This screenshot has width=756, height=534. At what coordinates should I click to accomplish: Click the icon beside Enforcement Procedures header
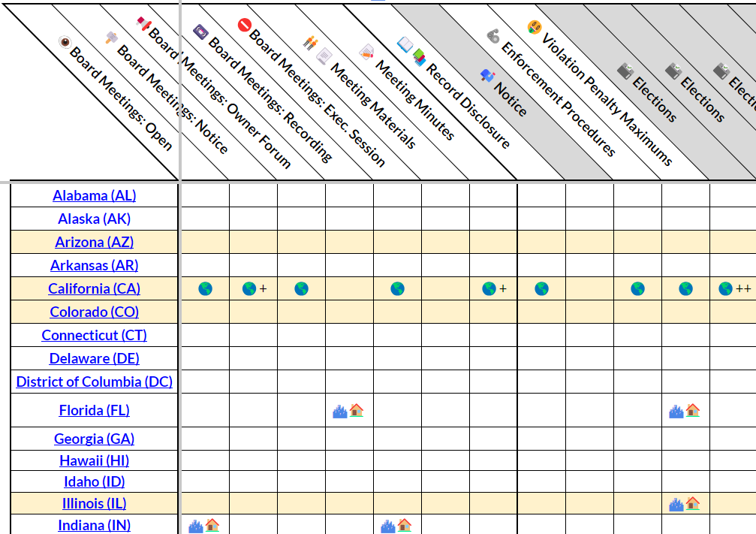pyautogui.click(x=492, y=36)
